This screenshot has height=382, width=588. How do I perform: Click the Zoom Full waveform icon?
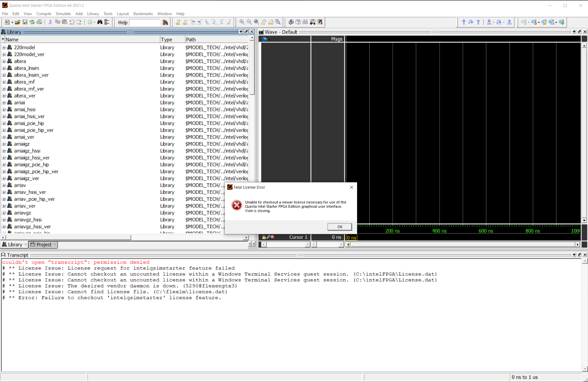(x=256, y=22)
